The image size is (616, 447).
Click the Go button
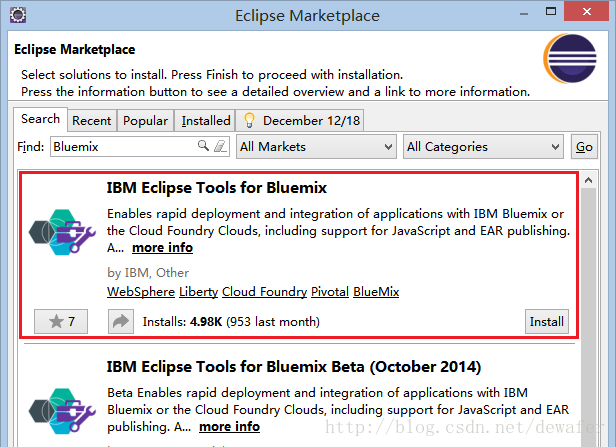point(584,147)
